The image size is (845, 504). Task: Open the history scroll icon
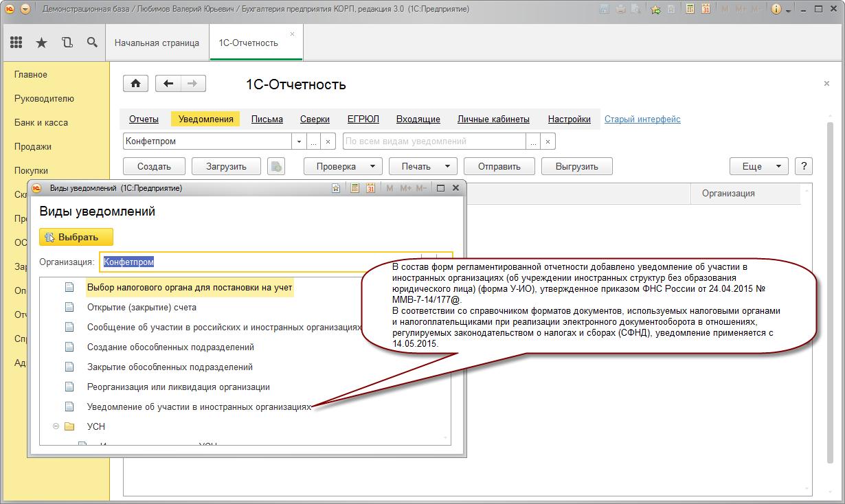pos(67,43)
